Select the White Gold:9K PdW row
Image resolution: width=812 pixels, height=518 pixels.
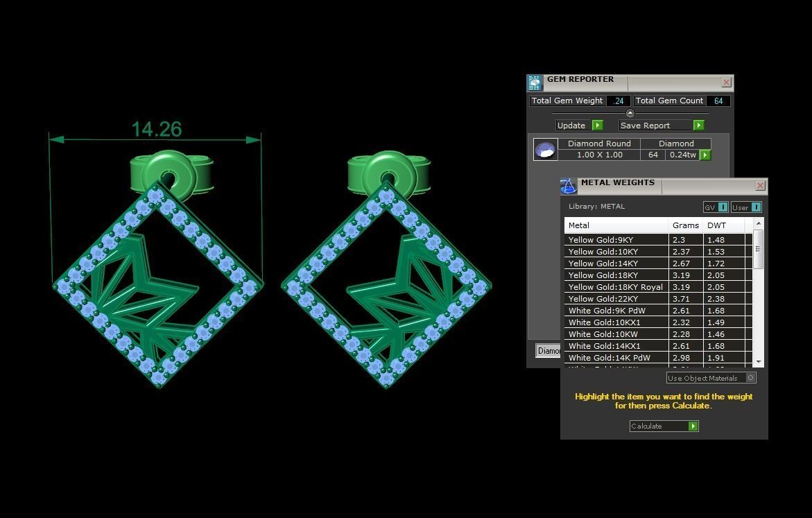[658, 311]
